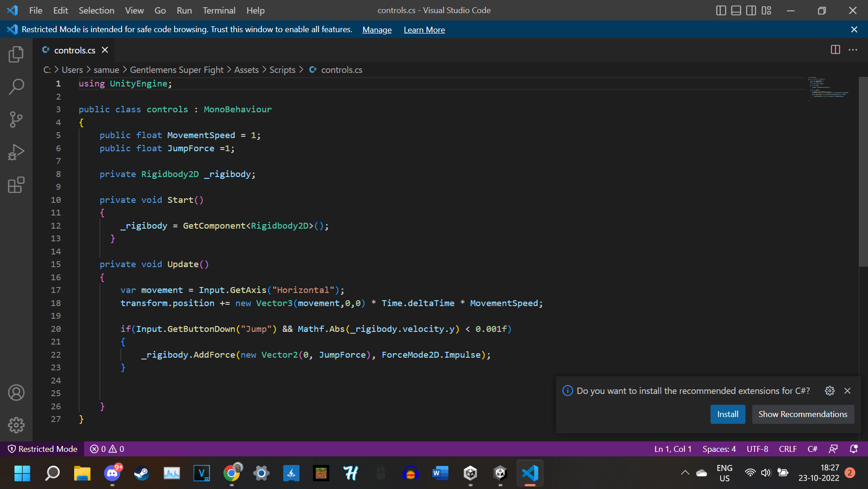
Task: Click the Accounts icon in the activity bar
Action: click(x=16, y=392)
